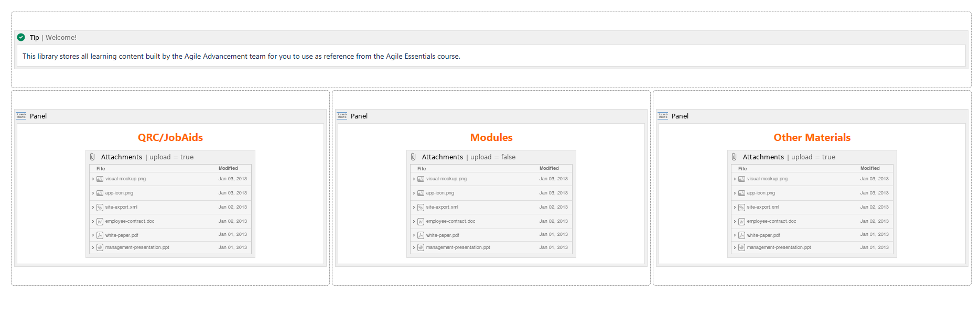Screen dimensions: 980x315
Task: Click the Tip | Welcome! macro title
Action: [53, 37]
